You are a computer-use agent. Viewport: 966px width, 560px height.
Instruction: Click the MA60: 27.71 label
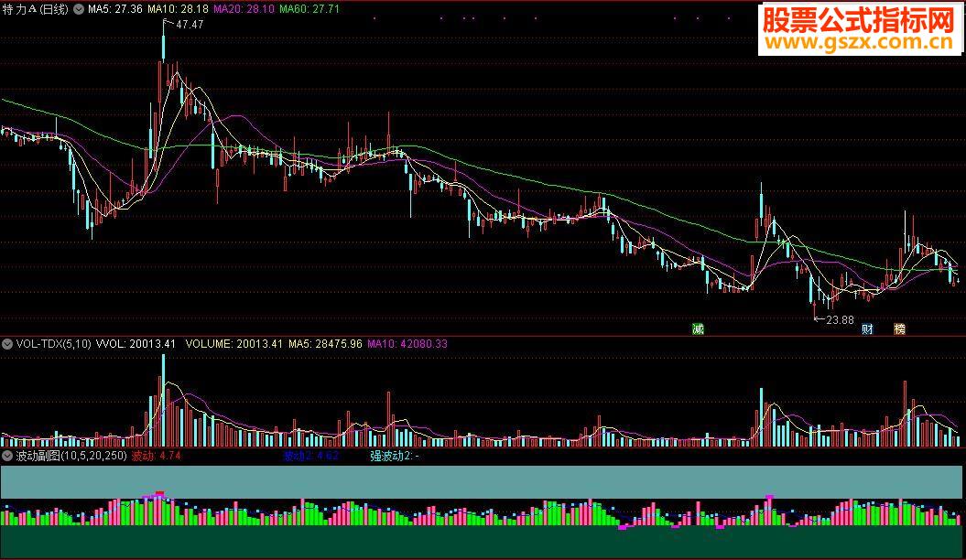pyautogui.click(x=309, y=9)
